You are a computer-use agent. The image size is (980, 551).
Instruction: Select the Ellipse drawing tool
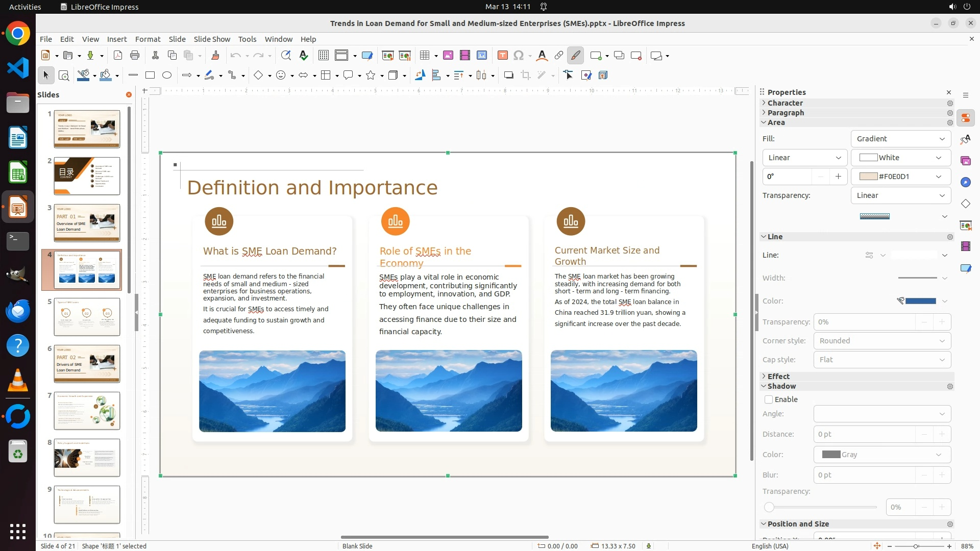click(167, 76)
